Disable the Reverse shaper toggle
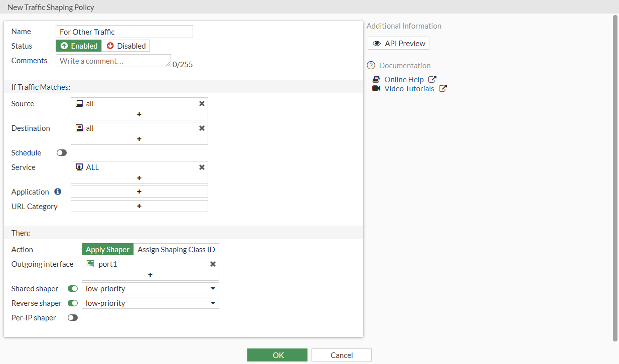This screenshot has width=619, height=364. (x=72, y=303)
